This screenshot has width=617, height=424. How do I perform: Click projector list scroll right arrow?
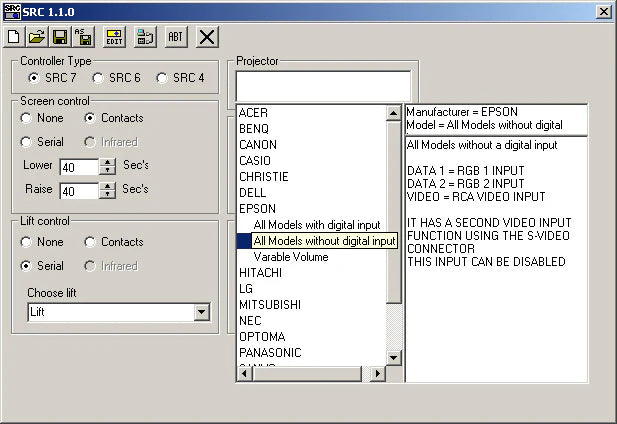point(378,373)
